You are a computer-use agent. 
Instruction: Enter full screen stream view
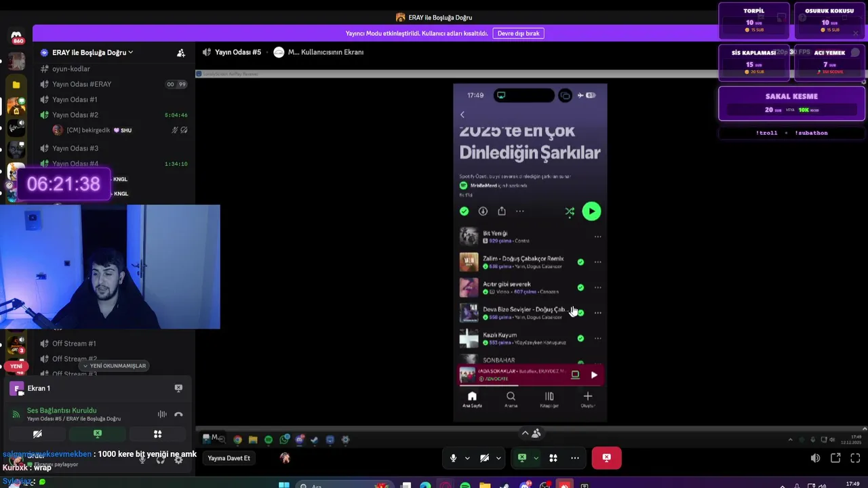pyautogui.click(x=855, y=458)
